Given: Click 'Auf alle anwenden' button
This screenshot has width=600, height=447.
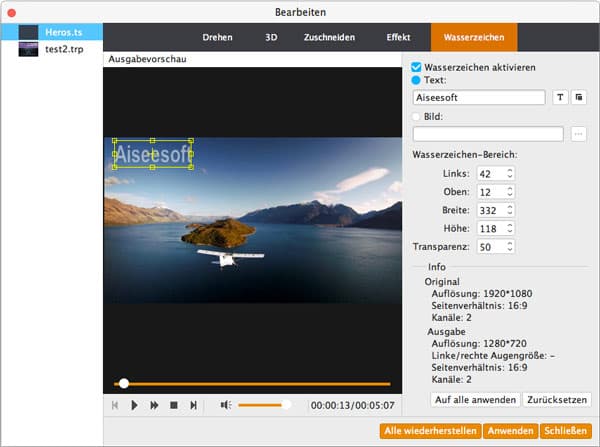Looking at the screenshot, I should pos(475,400).
